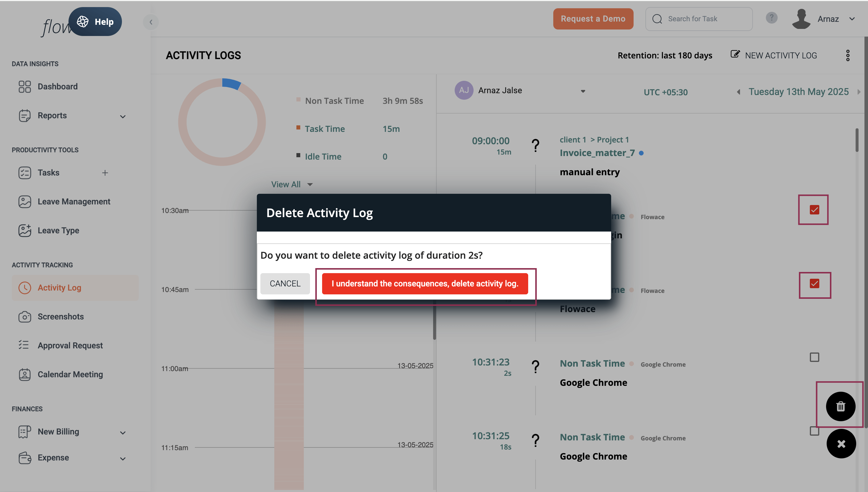Click Tuesday 13th May 2025 date picker
This screenshot has height=492, width=868.
798,92
